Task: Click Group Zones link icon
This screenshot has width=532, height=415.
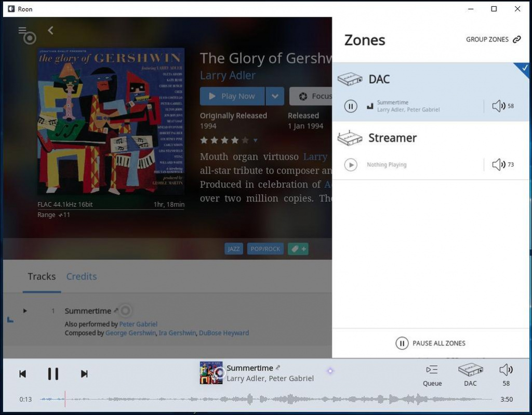Action: pos(516,40)
